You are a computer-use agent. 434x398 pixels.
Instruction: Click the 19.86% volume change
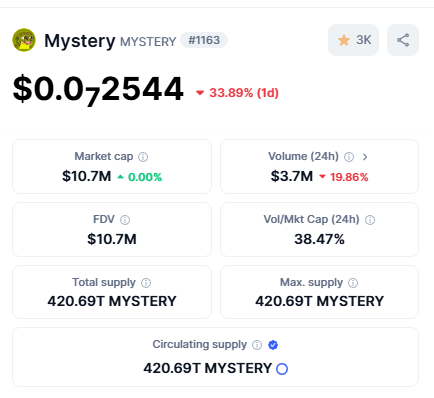click(x=344, y=177)
